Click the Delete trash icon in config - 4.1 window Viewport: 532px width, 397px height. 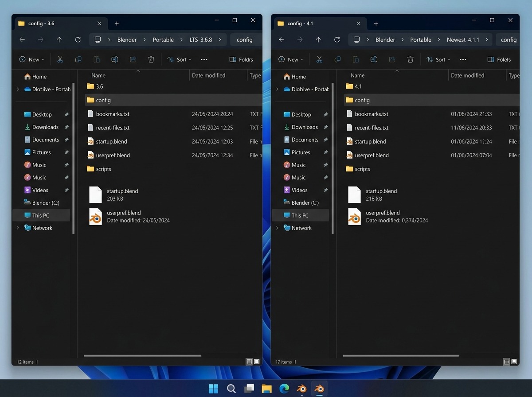click(411, 59)
